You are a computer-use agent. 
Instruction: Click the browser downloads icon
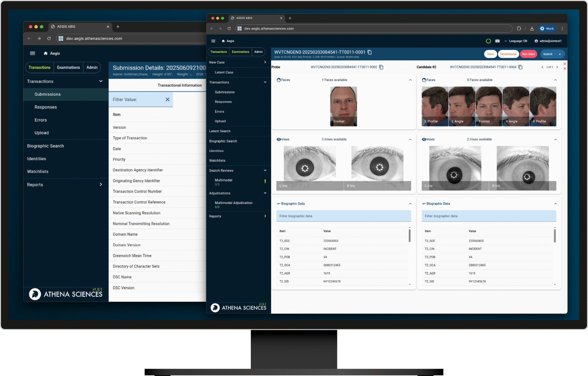tap(531, 29)
